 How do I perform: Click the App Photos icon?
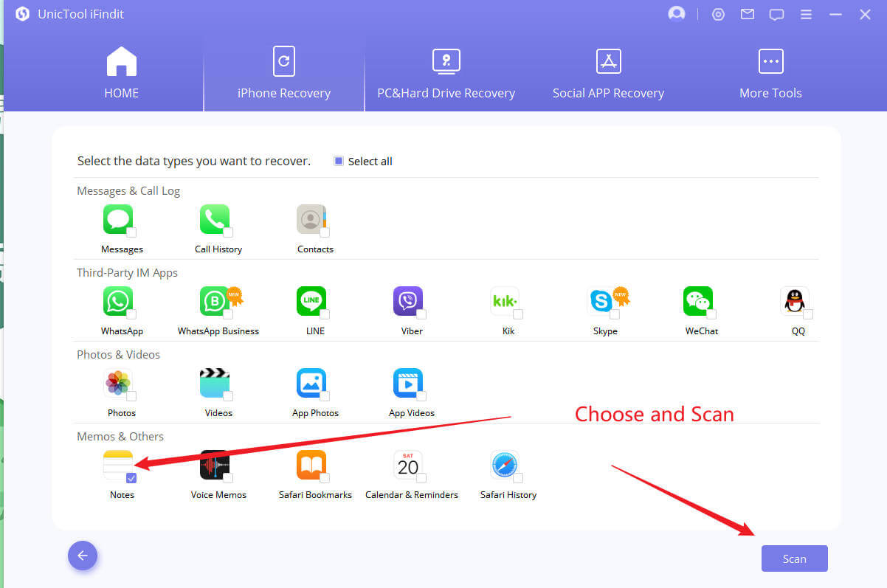[x=311, y=383]
